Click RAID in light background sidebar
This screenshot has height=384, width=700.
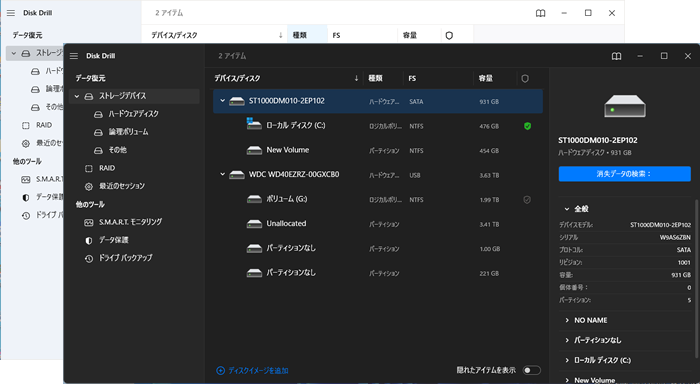tap(44, 125)
